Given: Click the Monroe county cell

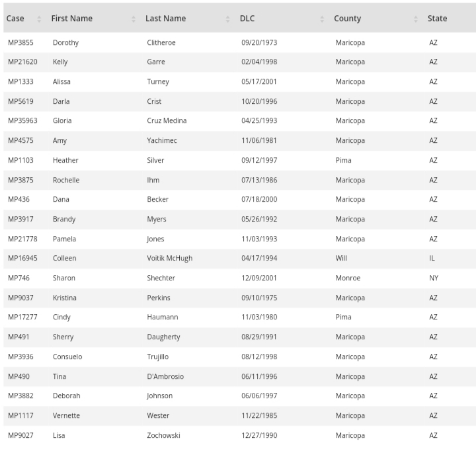Looking at the screenshot, I should tap(348, 278).
